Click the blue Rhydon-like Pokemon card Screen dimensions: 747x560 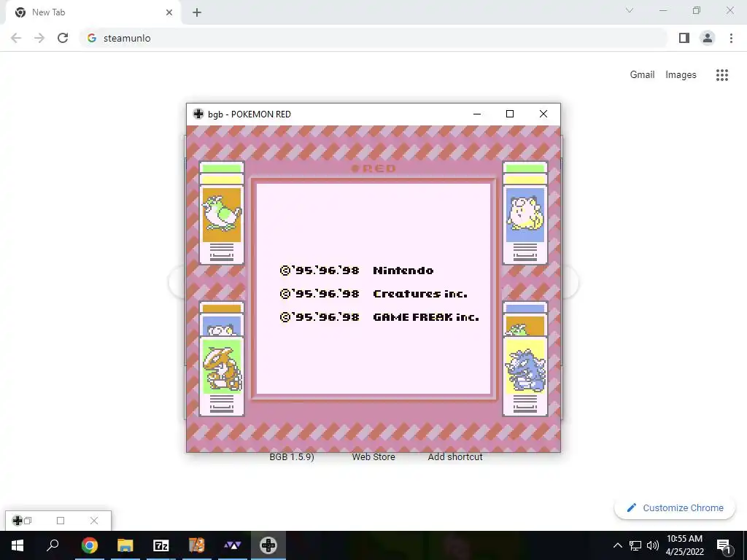click(x=525, y=376)
